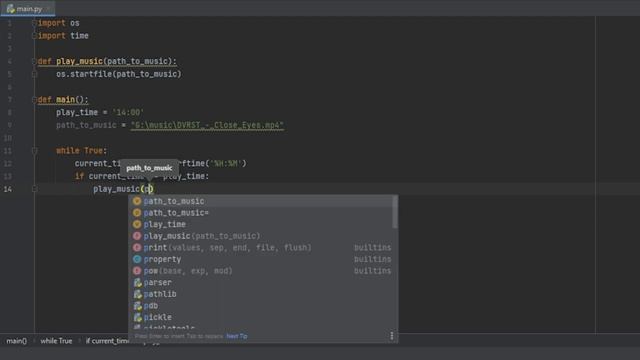
Task: Choose path_to_music= keyword argument suggestion
Action: point(261,213)
